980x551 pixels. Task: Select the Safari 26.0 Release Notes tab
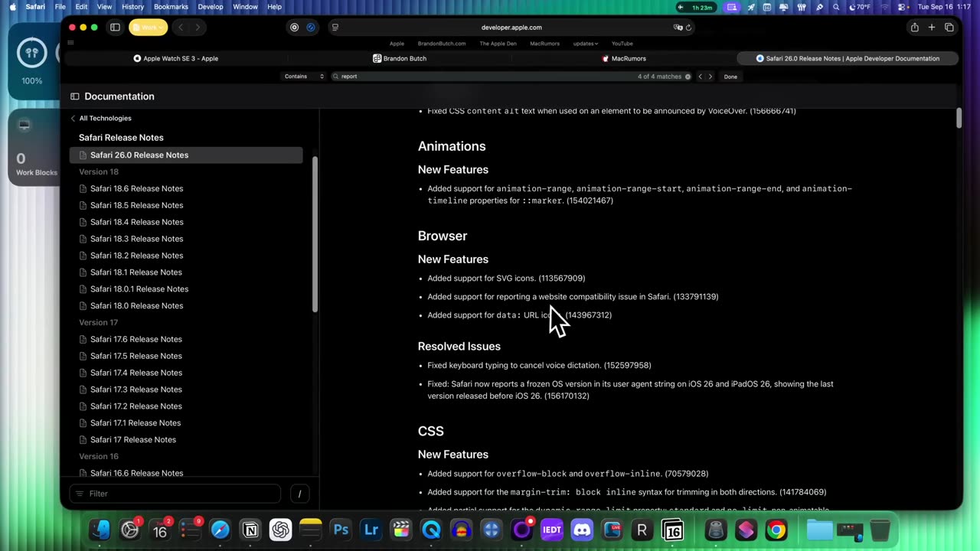point(848,58)
